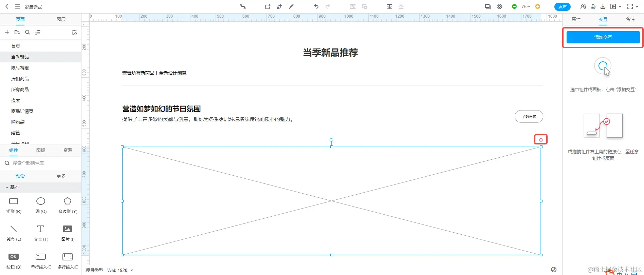
Task: Click the numbered list ordering icon
Action: (38, 32)
